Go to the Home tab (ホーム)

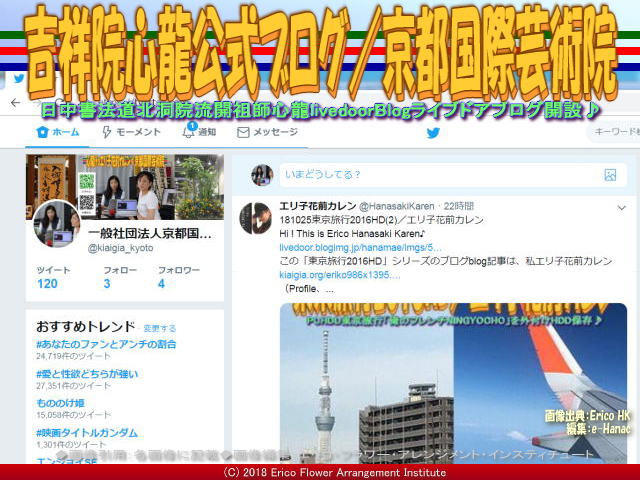tap(58, 132)
